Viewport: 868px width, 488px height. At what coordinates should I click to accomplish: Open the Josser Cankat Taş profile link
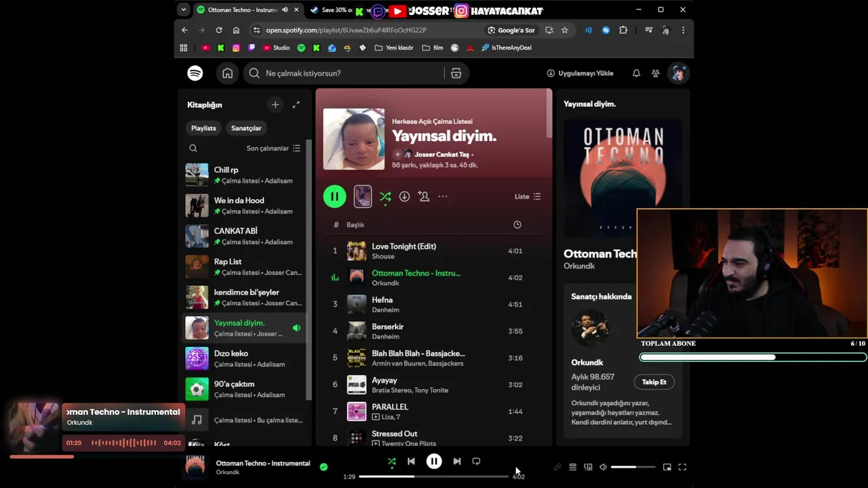click(441, 155)
